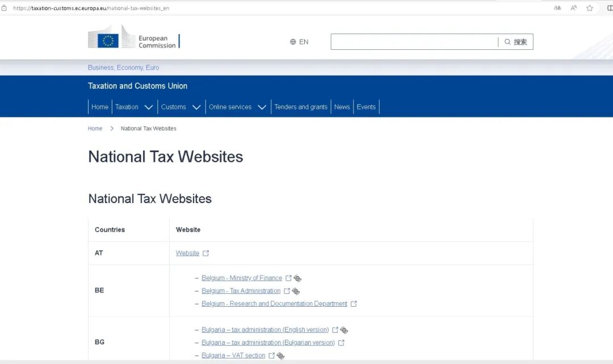Open the Tenders and grants menu item
This screenshot has height=364, width=613.
pyautogui.click(x=301, y=107)
